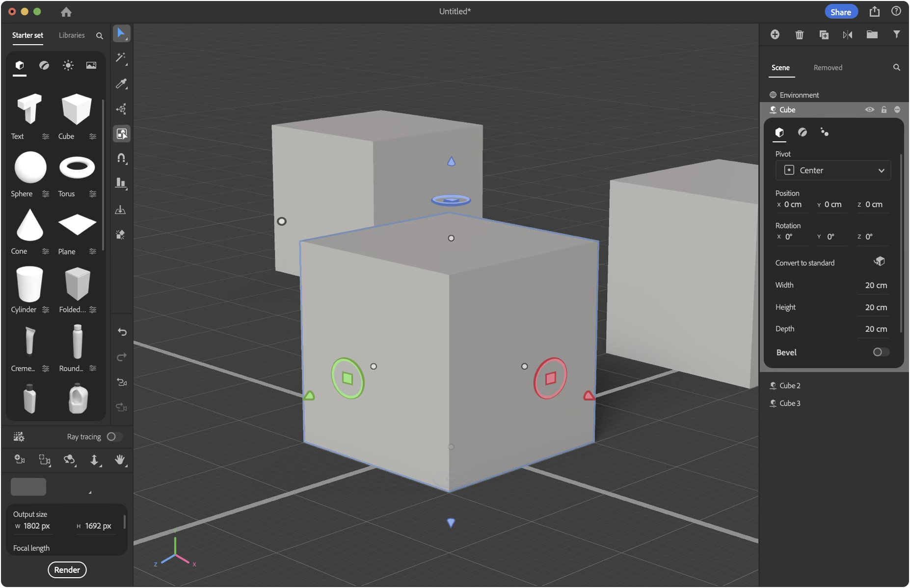
Task: Enable the Bevel toggle
Action: 881,352
